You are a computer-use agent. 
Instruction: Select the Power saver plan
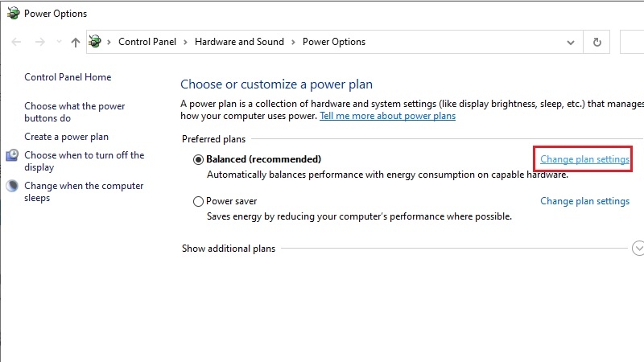tap(199, 201)
